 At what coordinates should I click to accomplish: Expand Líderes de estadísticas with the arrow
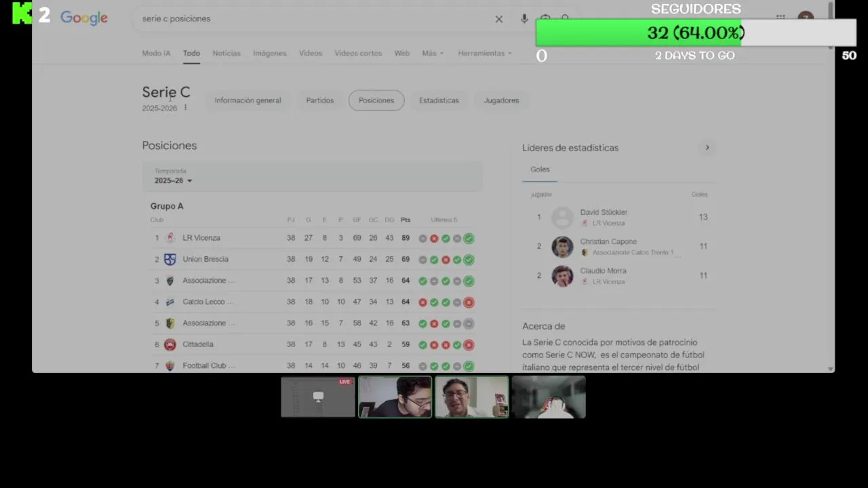707,147
